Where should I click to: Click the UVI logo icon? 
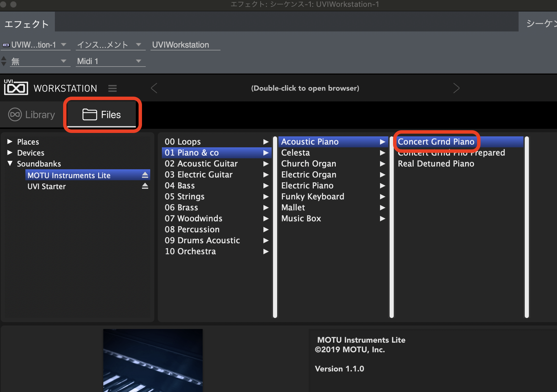[x=16, y=88]
